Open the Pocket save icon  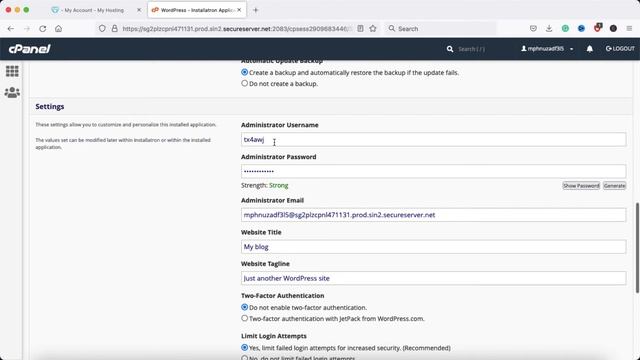coord(533,29)
